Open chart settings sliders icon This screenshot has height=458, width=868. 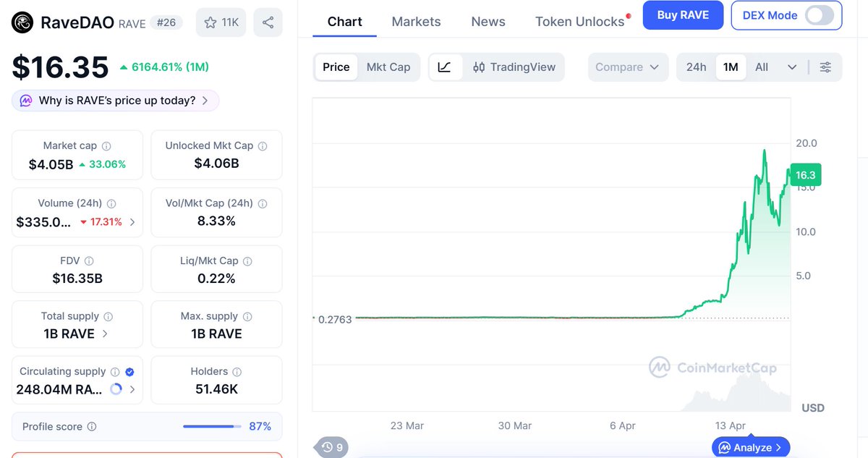tap(825, 67)
